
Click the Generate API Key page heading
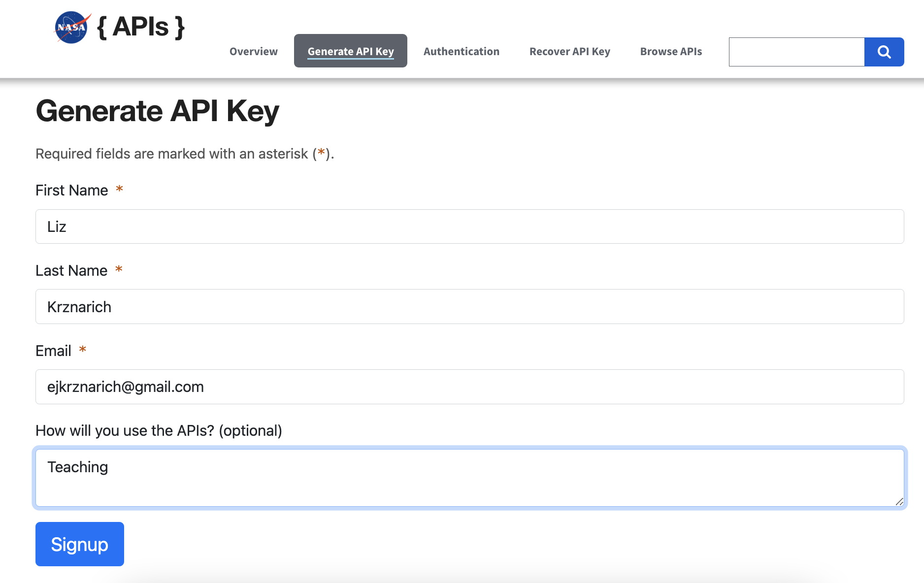pos(158,111)
